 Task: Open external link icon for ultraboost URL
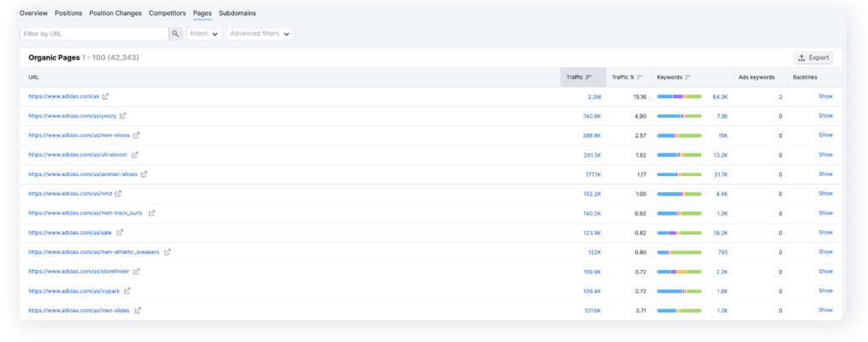click(135, 155)
